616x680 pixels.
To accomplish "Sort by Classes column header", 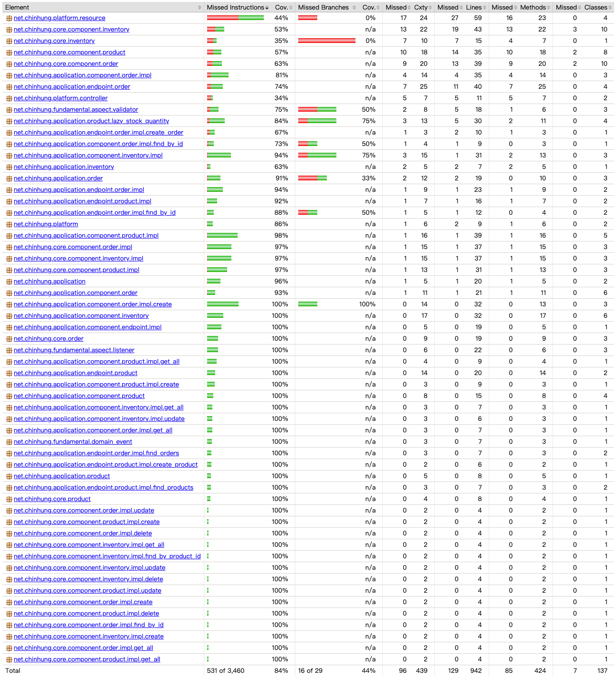I will point(597,7).
